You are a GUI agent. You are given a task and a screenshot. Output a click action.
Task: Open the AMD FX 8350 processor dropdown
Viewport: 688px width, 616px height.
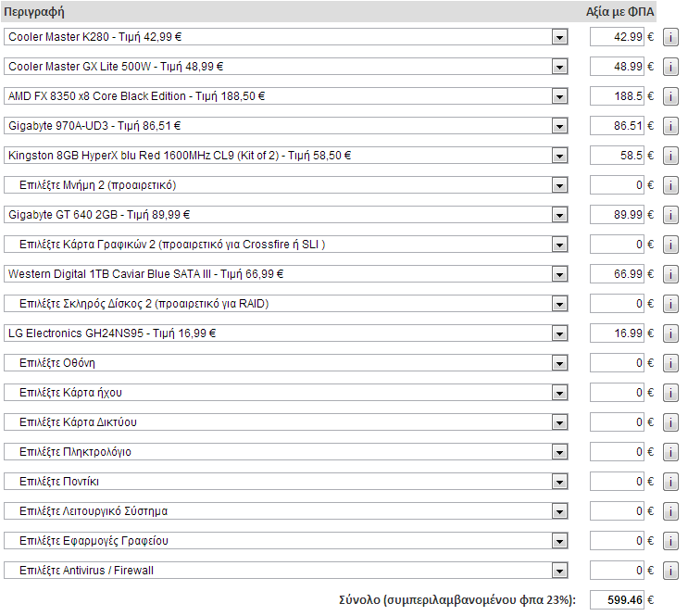tap(285, 96)
